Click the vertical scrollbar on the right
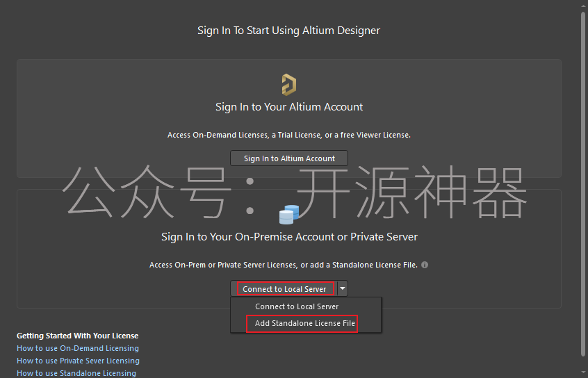Screen dimensions: 588x378 582,183
